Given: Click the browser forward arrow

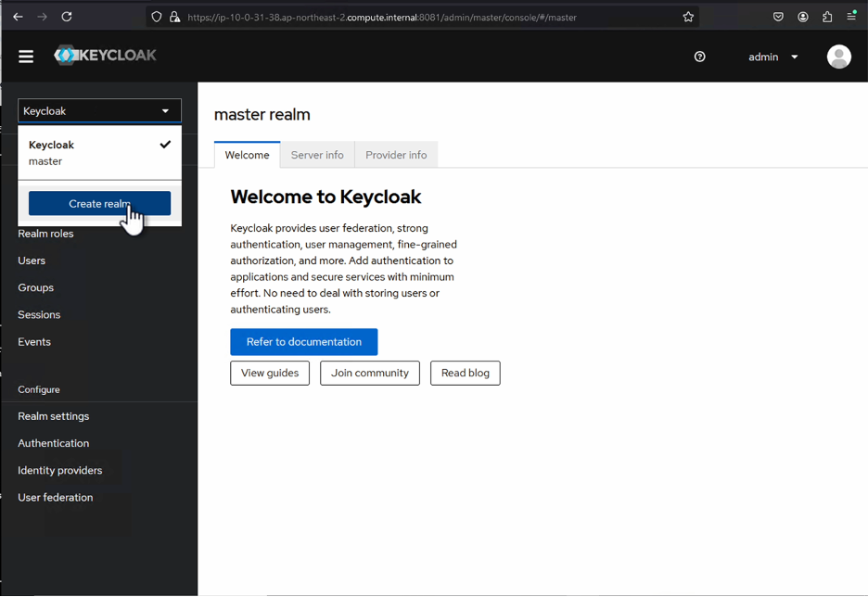Looking at the screenshot, I should 42,17.
